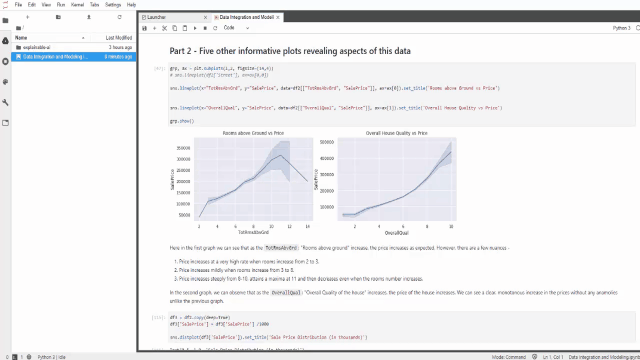Screen dimensions: 640x360
Task: Open the circular icon sidebar panel
Action: pyautogui.click(x=5, y=61)
